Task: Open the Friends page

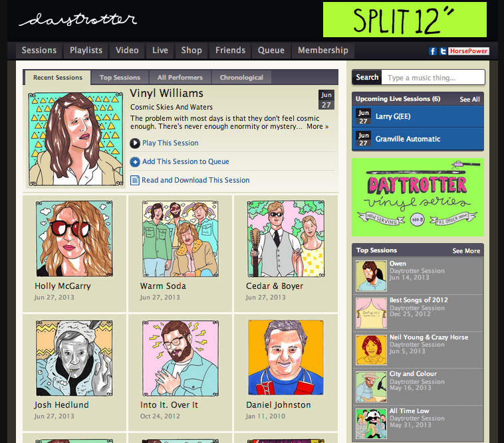Action: 230,50
